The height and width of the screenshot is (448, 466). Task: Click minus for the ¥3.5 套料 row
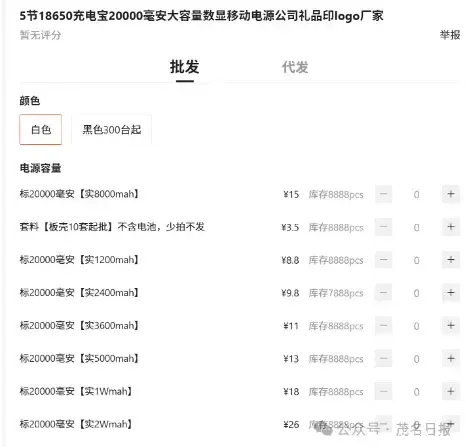click(383, 227)
